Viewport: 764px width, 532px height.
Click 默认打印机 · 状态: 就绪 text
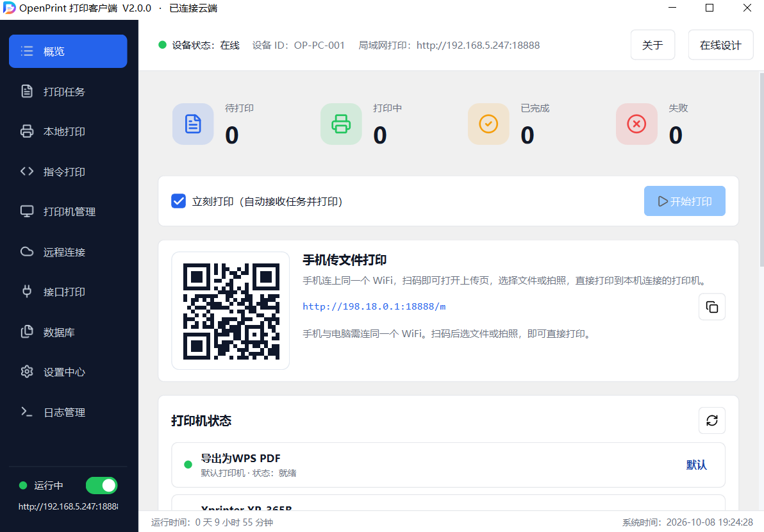tap(249, 473)
